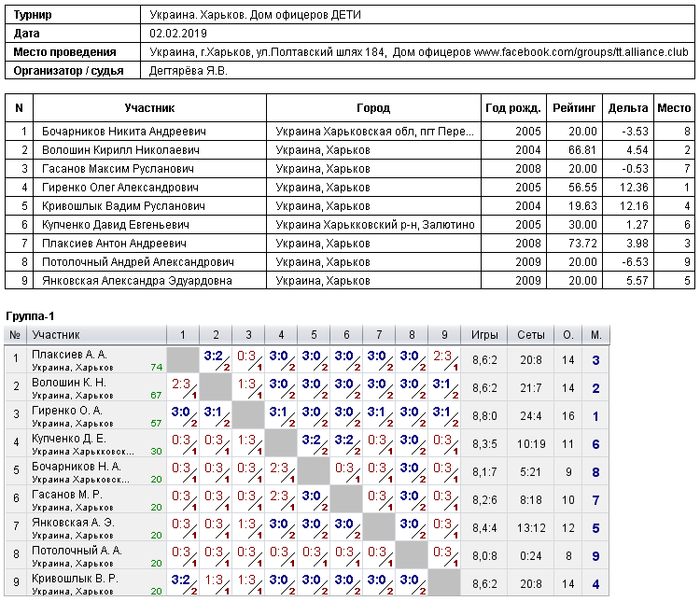Click the Группа-1 heading
This screenshot has height=601, width=700.
30,316
